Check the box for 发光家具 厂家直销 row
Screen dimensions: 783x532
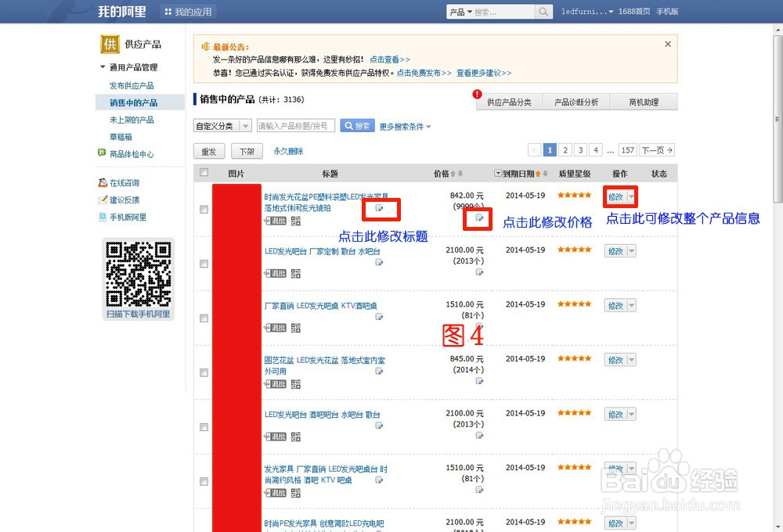(204, 481)
